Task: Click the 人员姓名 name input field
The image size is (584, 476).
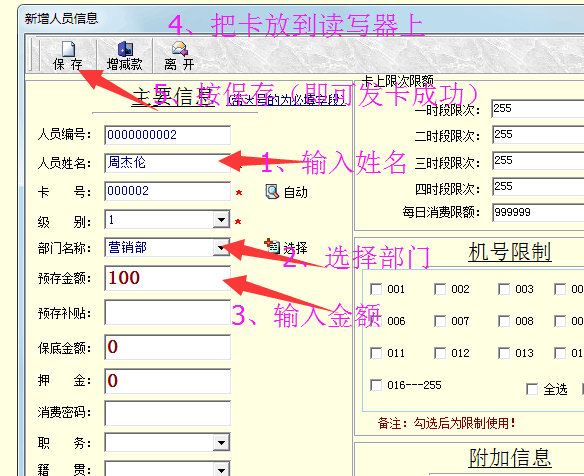Action: click(168, 163)
